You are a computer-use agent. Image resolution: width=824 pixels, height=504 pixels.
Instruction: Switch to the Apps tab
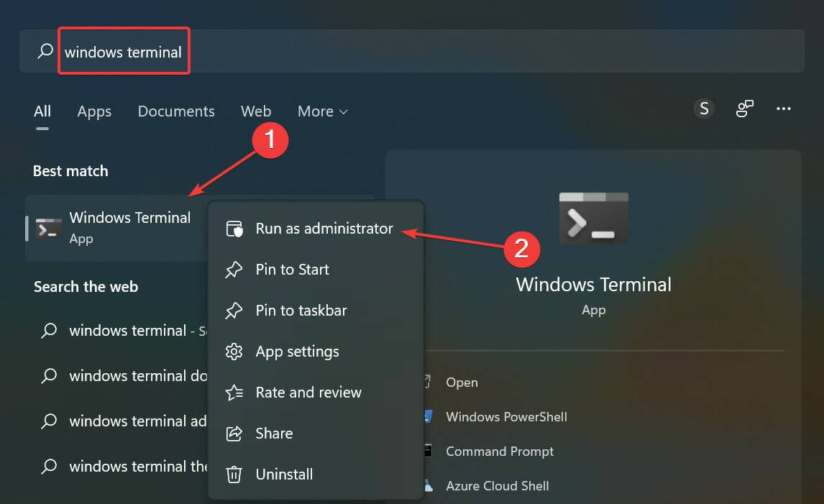click(93, 111)
